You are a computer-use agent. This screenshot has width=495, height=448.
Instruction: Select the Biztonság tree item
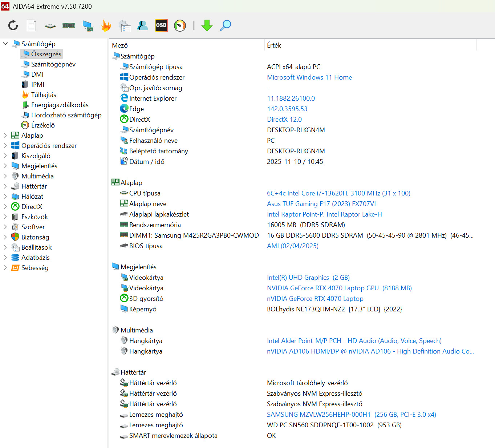click(x=31, y=237)
